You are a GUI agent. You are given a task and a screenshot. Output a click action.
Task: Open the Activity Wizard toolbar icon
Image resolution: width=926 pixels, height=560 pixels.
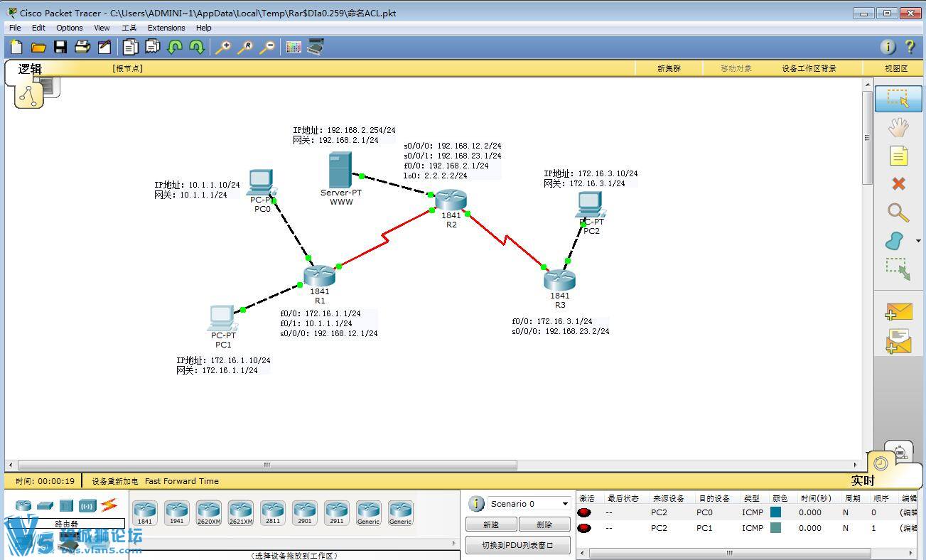[104, 47]
